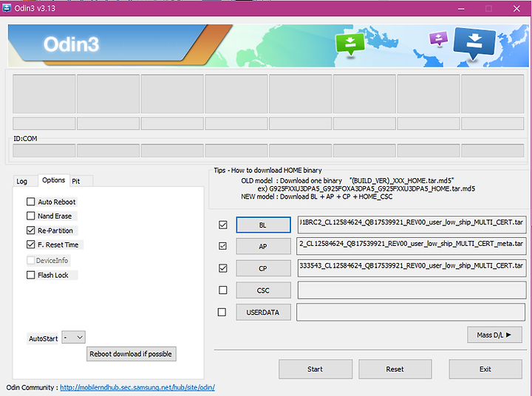
Task: Click the first ID:COM port box
Action: pyautogui.click(x=44, y=150)
